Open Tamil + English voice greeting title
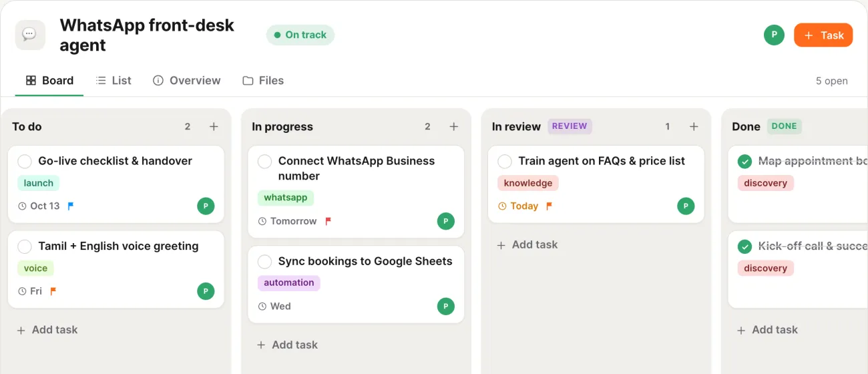Viewport: 868px width, 374px height. (x=118, y=246)
